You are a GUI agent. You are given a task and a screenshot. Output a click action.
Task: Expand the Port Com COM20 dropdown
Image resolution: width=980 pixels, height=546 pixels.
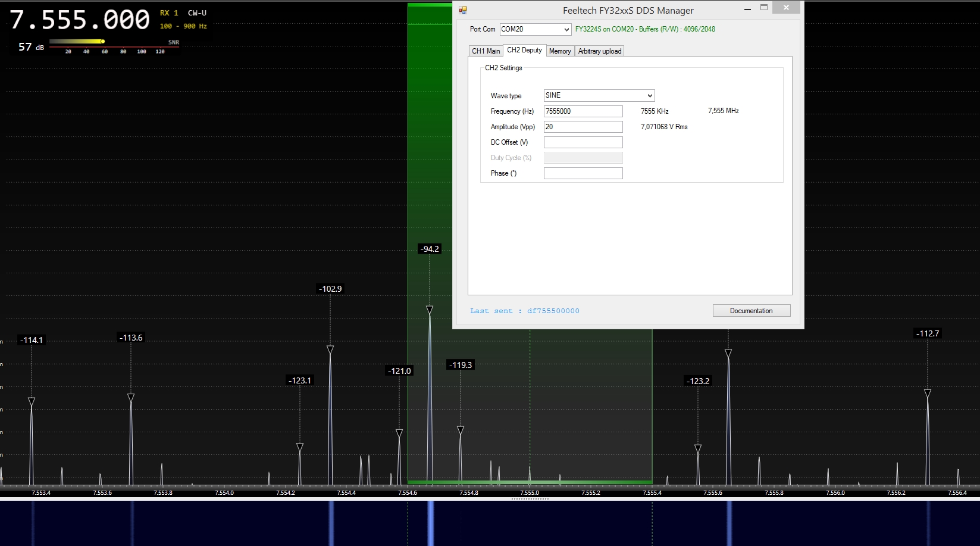[x=536, y=29]
